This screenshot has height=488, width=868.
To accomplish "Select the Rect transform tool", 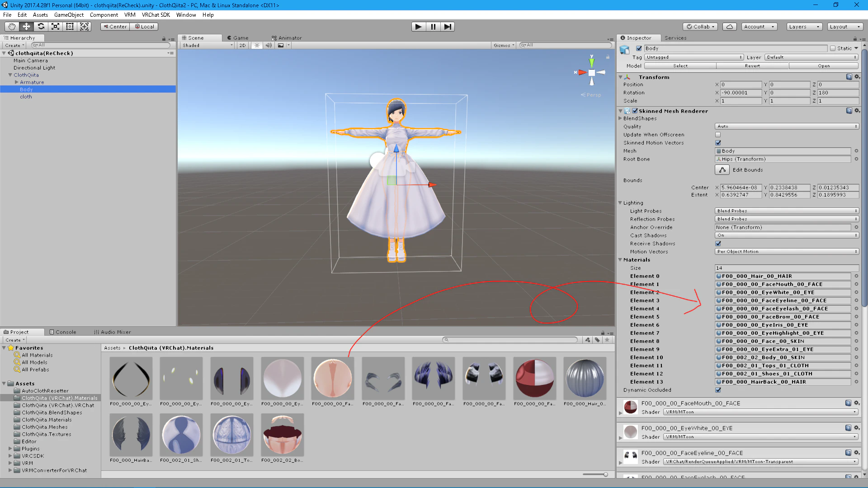I will 70,27.
